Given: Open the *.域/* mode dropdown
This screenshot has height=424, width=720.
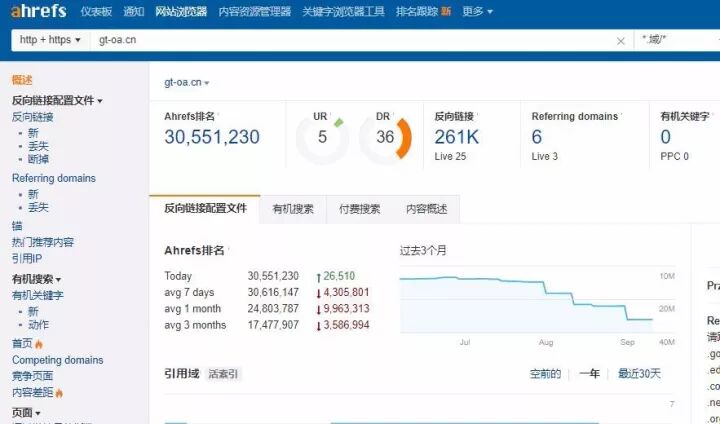Looking at the screenshot, I should pos(675,40).
